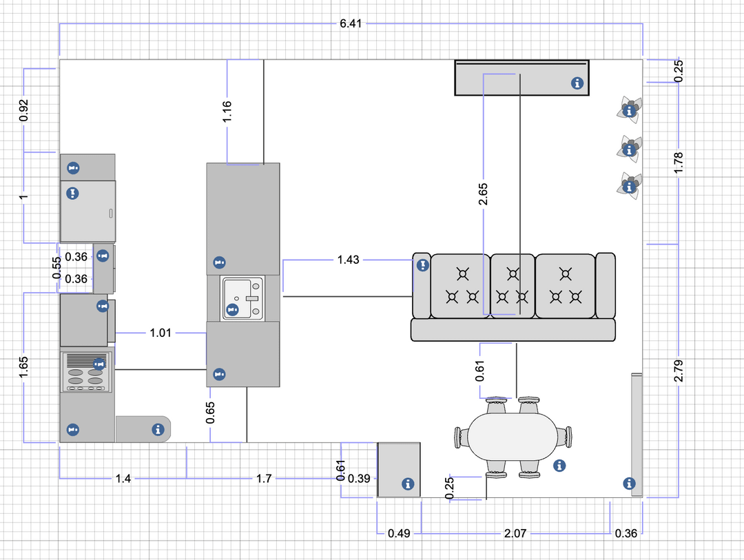
Task: Open the info icon on the stove
Action: click(x=99, y=364)
